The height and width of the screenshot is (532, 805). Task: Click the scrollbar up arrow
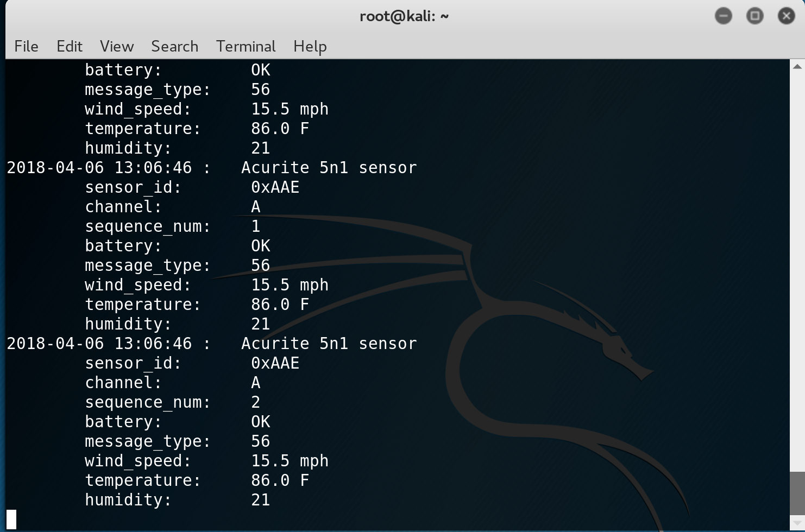(797, 67)
